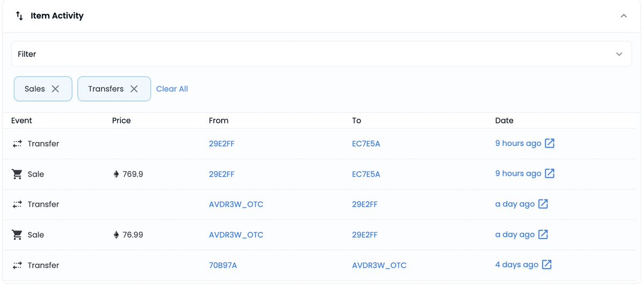Click cart icon in the 769.9 Sale row
The height and width of the screenshot is (285, 644).
pos(17,174)
